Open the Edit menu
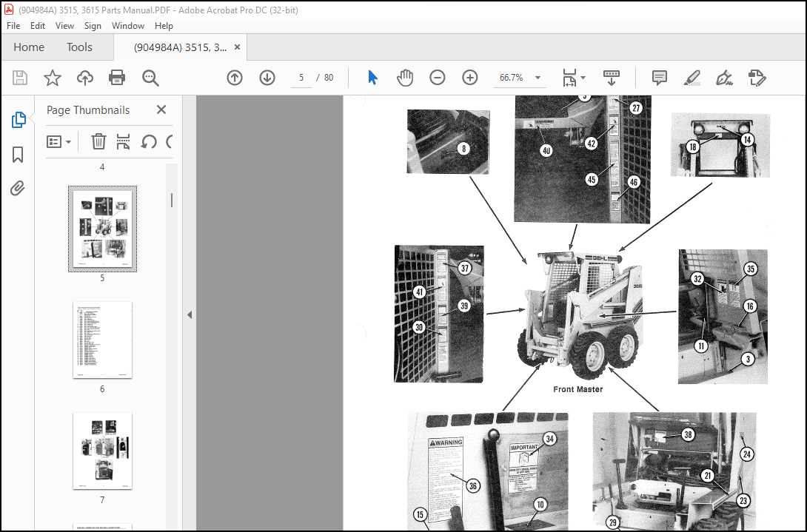 [38, 26]
